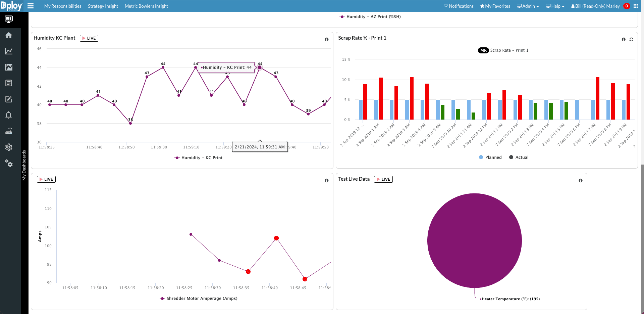644x314 pixels.
Task: Toggle LIVE on the Test Live Data widget
Action: (x=383, y=179)
